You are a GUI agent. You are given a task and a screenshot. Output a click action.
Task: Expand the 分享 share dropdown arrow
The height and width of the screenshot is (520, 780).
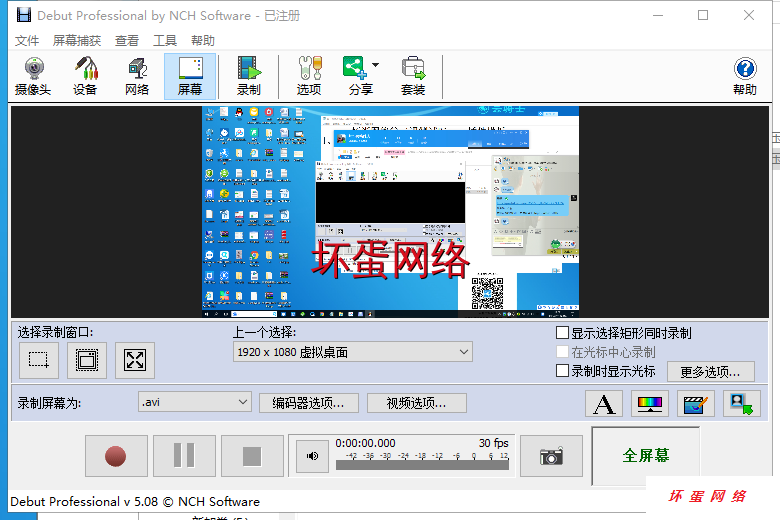click(376, 65)
